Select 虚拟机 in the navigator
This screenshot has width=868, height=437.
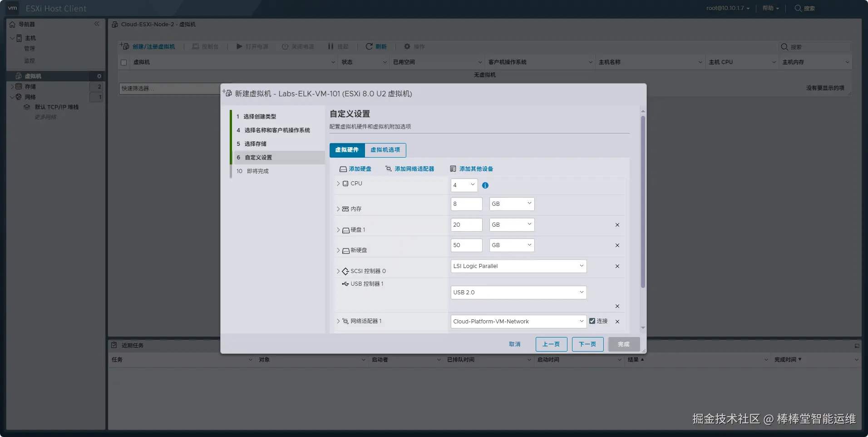pos(33,76)
